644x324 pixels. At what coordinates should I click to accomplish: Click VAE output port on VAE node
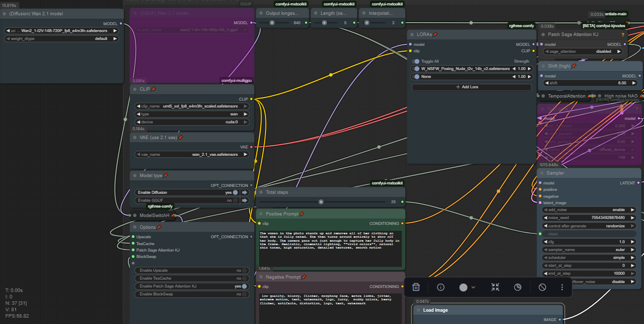click(251, 147)
